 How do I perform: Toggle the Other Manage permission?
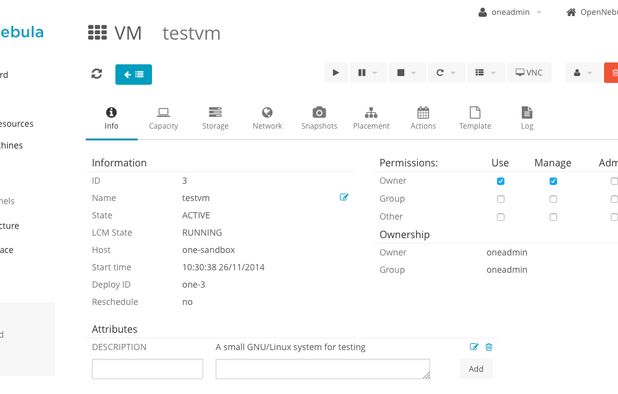[x=553, y=217]
